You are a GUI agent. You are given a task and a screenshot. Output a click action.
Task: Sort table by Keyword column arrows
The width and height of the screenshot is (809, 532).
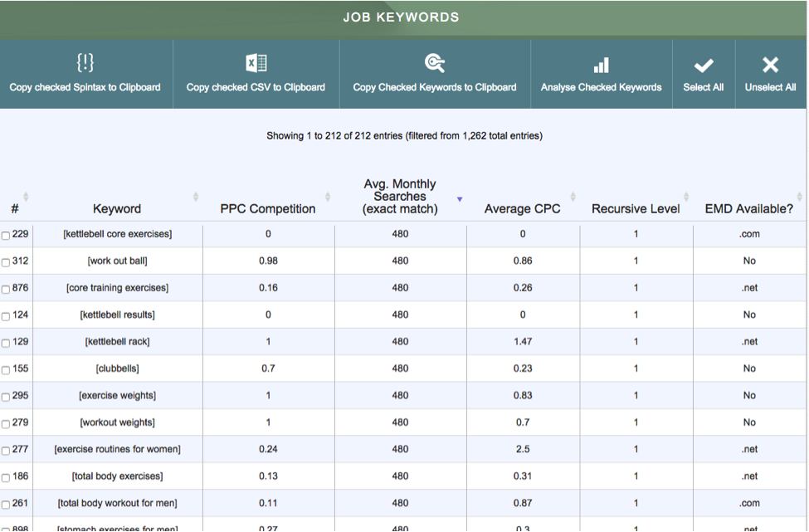(x=196, y=197)
